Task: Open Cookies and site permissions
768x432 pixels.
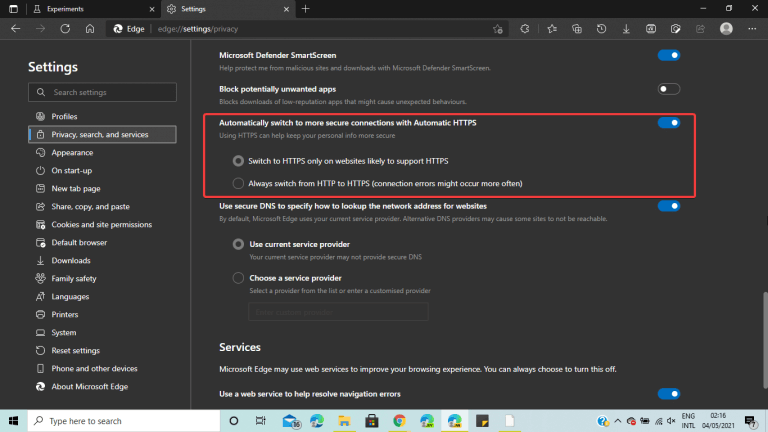Action: [x=102, y=224]
